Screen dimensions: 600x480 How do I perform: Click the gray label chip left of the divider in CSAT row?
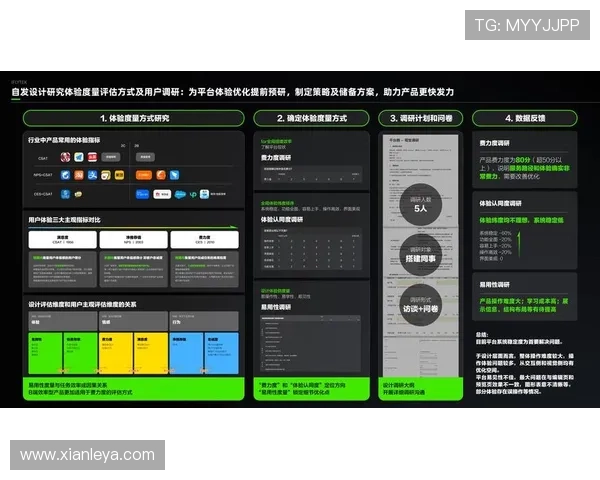(111, 157)
